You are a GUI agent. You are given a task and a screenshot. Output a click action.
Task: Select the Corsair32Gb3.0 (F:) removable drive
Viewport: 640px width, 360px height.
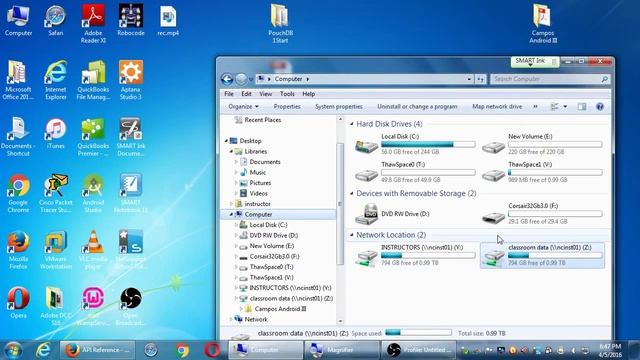(x=542, y=213)
